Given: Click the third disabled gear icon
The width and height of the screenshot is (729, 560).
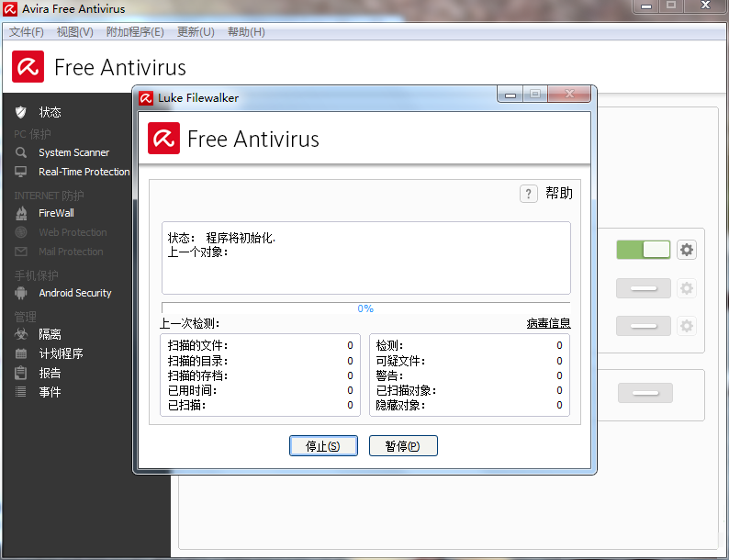Looking at the screenshot, I should [687, 326].
